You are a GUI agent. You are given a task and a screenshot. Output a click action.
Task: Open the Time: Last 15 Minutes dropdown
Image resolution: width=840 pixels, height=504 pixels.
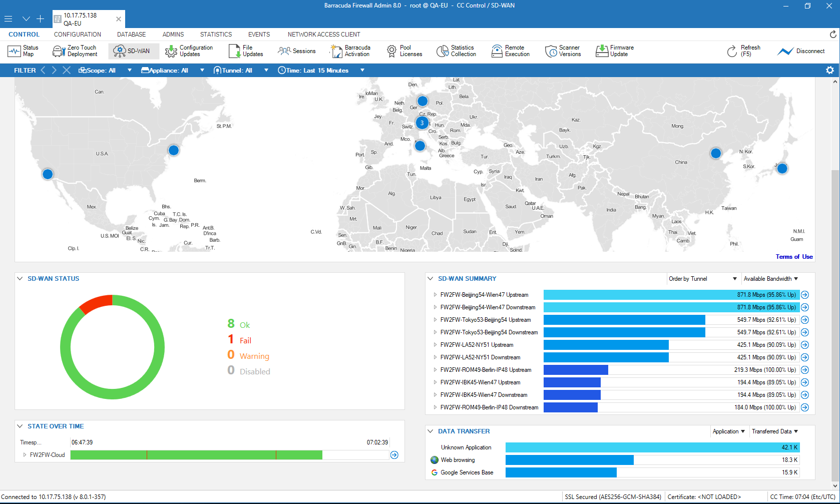point(321,70)
